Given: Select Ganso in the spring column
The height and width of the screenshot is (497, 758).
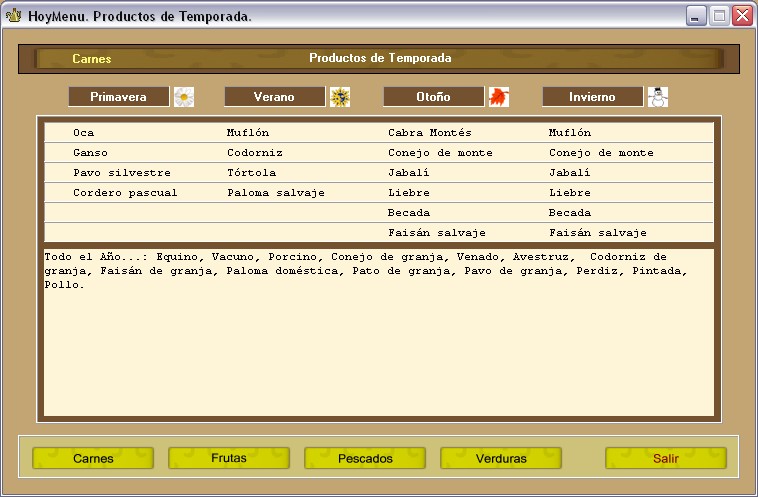Looking at the screenshot, I should [90, 153].
